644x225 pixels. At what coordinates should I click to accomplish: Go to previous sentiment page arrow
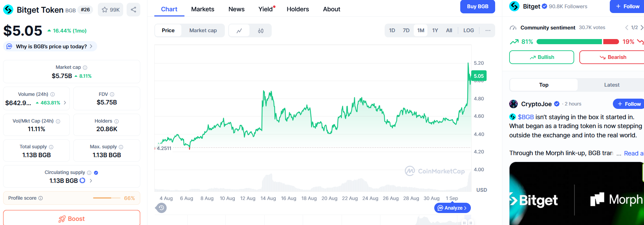[x=627, y=27]
